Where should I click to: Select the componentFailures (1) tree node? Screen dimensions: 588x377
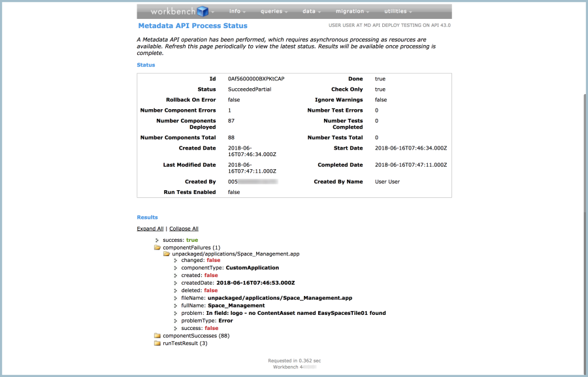pyautogui.click(x=191, y=248)
